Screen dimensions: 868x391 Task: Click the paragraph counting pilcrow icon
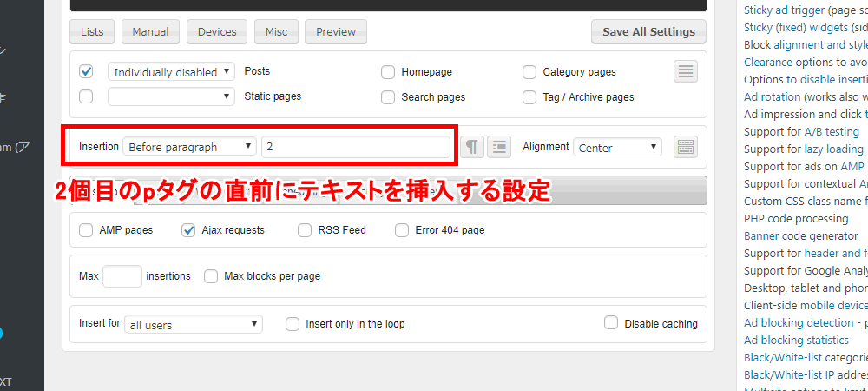pyautogui.click(x=471, y=147)
